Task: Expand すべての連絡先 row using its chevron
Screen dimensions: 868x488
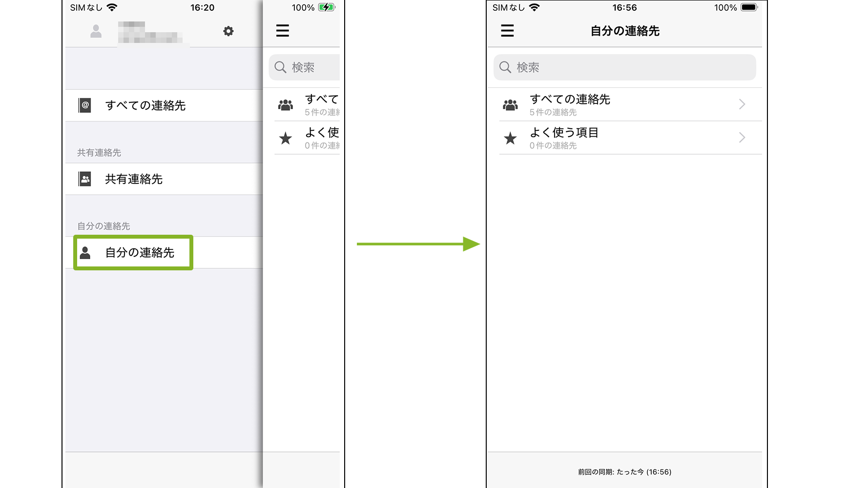Action: click(x=742, y=104)
